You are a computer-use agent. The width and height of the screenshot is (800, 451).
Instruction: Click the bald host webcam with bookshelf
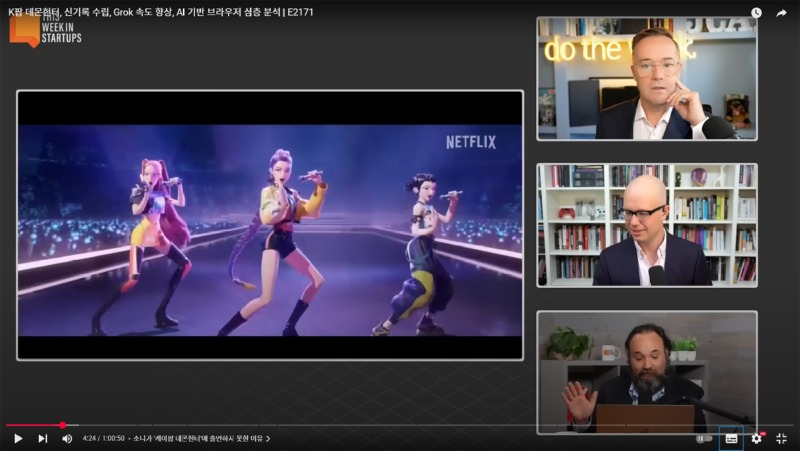coord(647,225)
